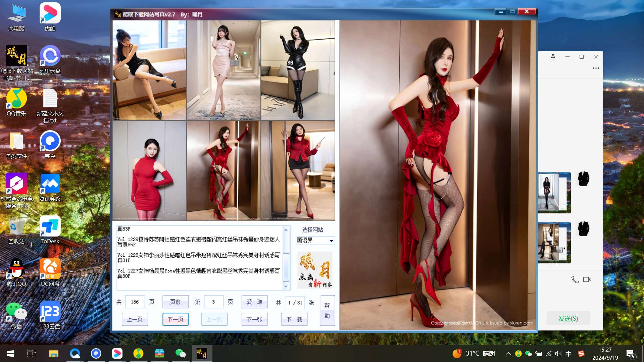
Task: Open the 各类软件 folder icon
Action: click(16, 145)
